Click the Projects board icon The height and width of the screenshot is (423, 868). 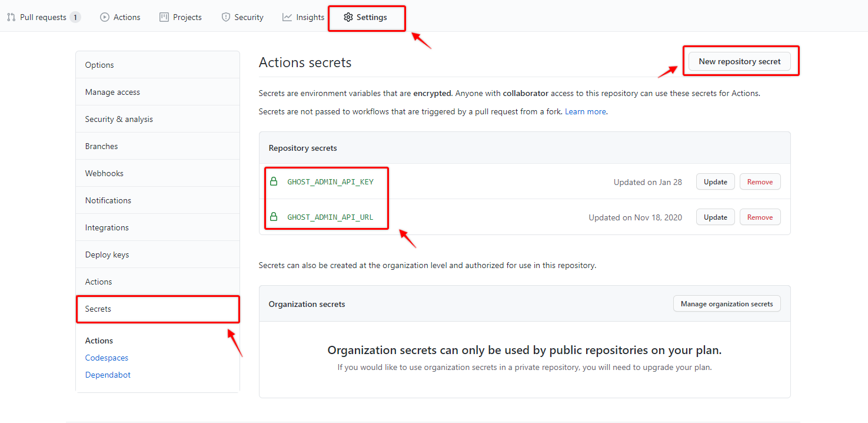coord(164,17)
